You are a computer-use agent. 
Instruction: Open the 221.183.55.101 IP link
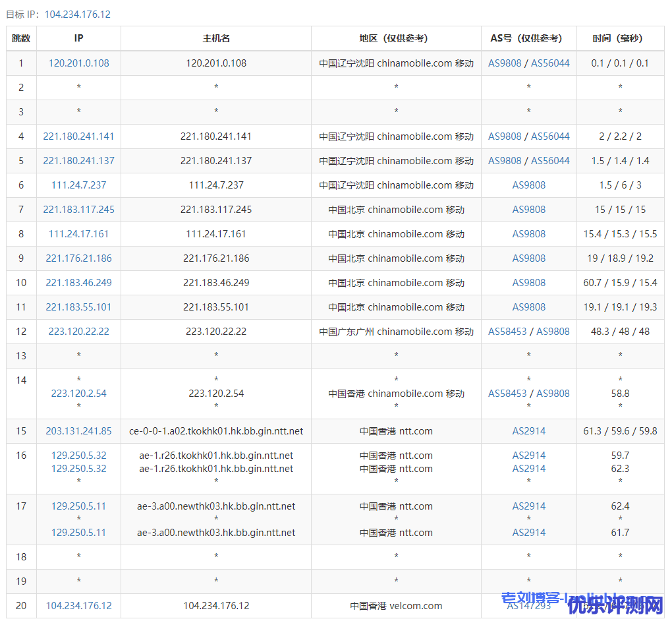[x=79, y=307]
